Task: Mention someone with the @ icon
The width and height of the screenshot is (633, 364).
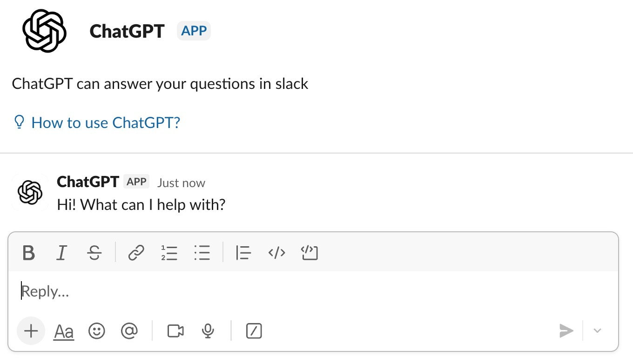Action: coord(129,331)
